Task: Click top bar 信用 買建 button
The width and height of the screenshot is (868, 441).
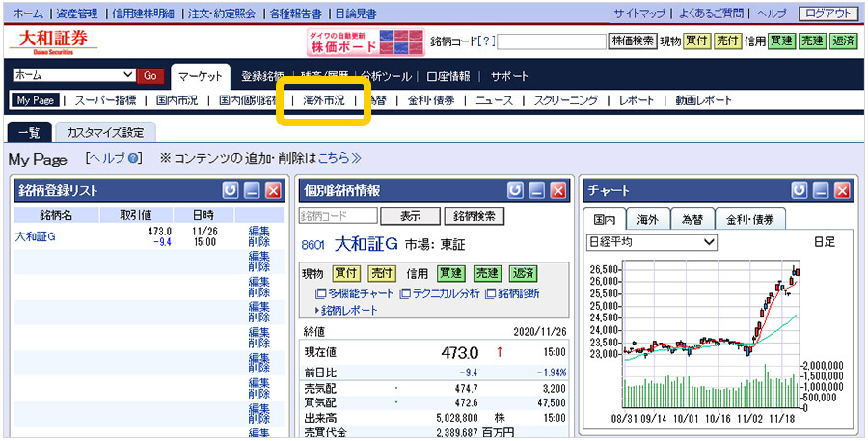Action: click(781, 41)
